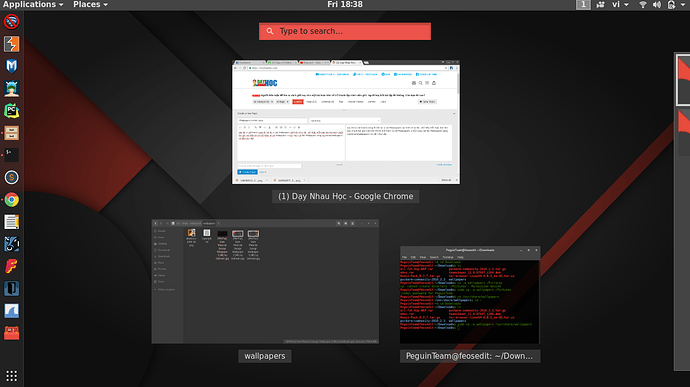Open the red F dock icon
Image resolution: width=690 pixels, height=387 pixels.
point(11,266)
